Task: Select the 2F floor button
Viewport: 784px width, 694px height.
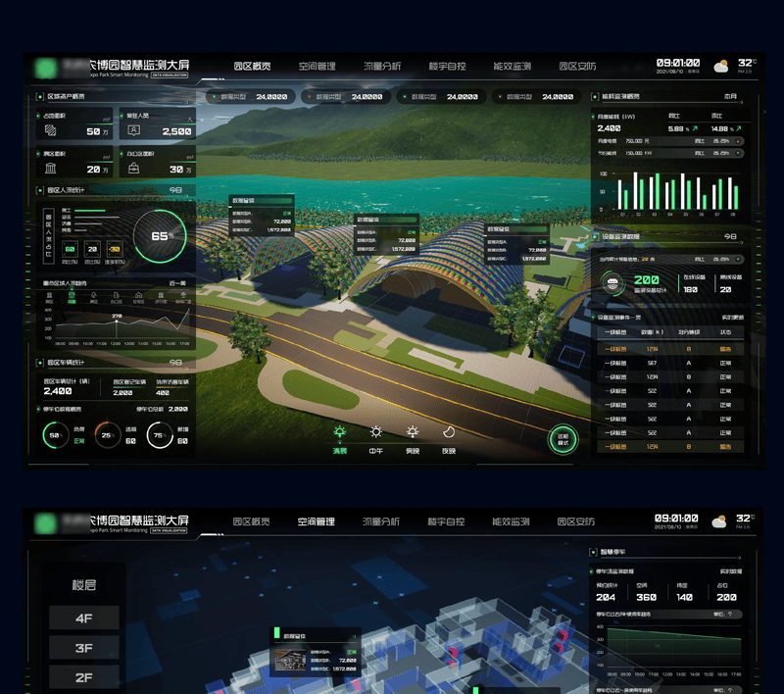Action: pyautogui.click(x=83, y=678)
